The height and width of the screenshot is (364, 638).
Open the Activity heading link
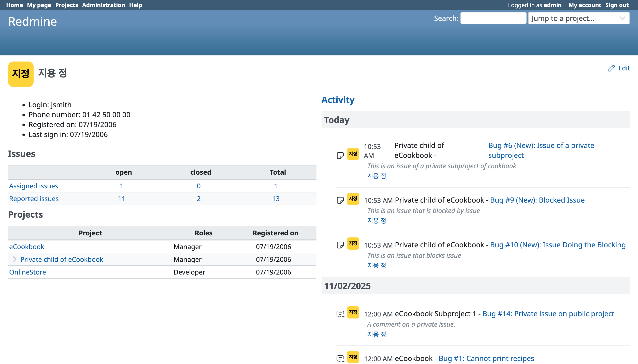click(338, 100)
